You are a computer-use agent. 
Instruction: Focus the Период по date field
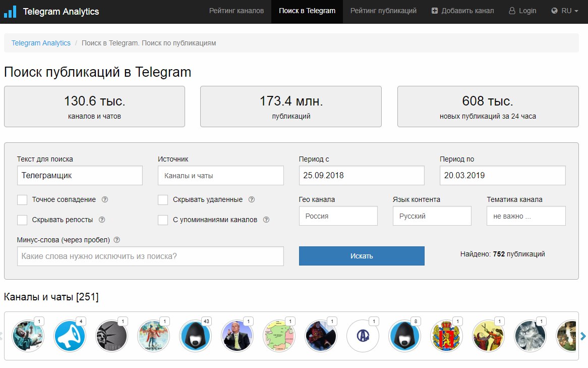coord(502,175)
